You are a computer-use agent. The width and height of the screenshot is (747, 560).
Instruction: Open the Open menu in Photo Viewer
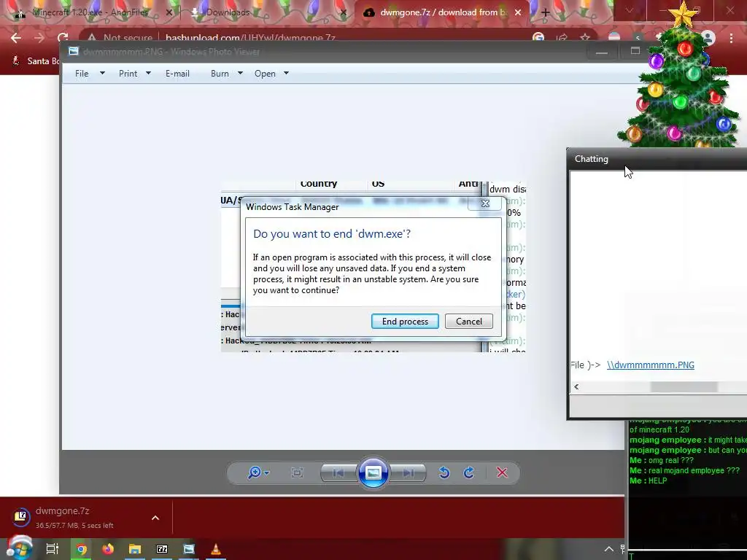(x=265, y=74)
